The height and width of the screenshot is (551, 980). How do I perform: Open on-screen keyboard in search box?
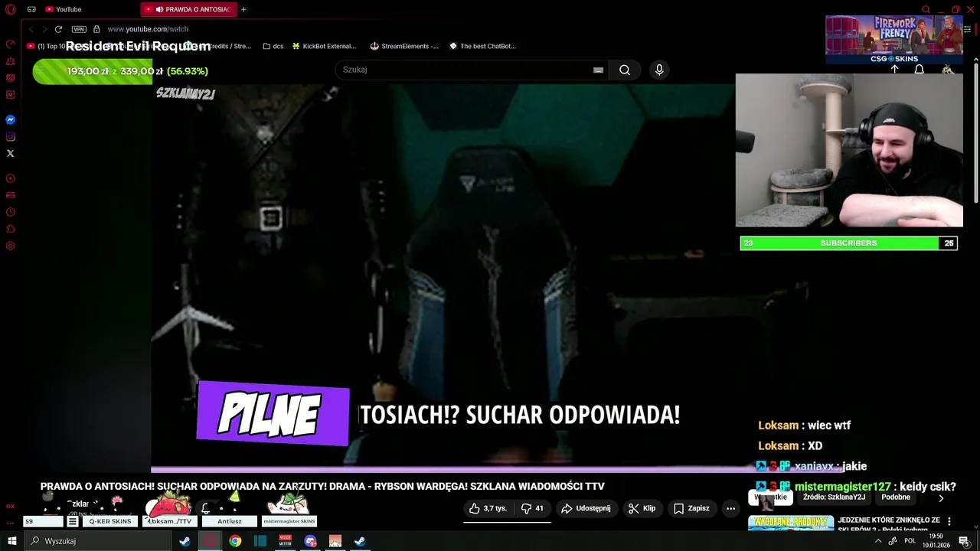point(598,70)
